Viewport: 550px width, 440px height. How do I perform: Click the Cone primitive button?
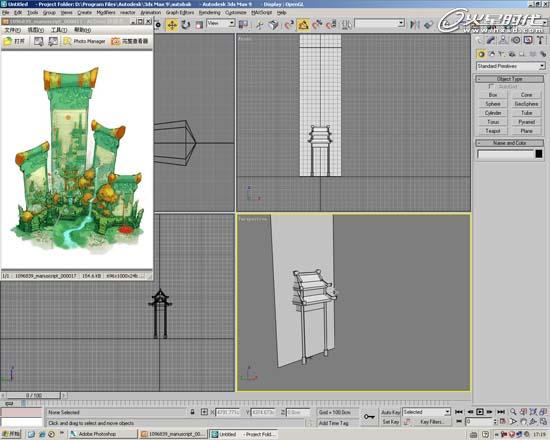(526, 95)
